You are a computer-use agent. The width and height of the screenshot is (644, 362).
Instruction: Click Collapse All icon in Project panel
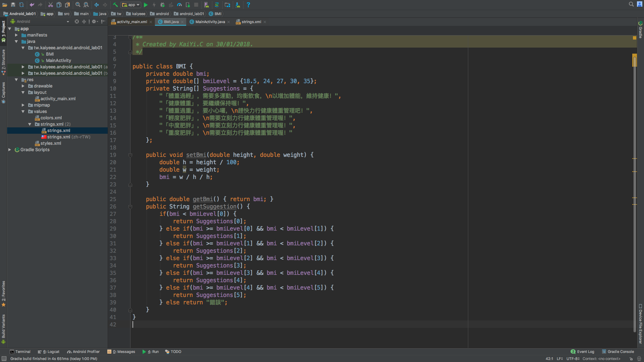pos(84,21)
